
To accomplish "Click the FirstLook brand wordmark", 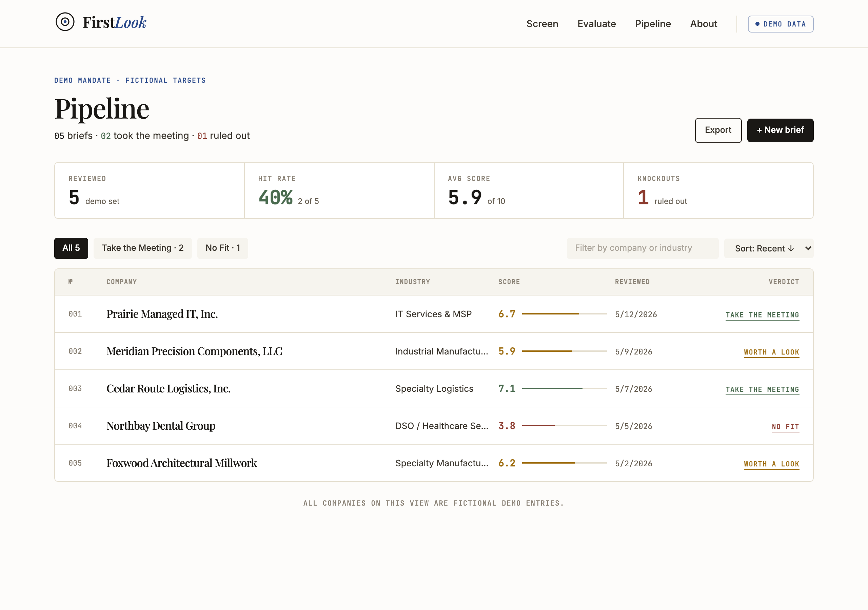I will coord(115,22).
